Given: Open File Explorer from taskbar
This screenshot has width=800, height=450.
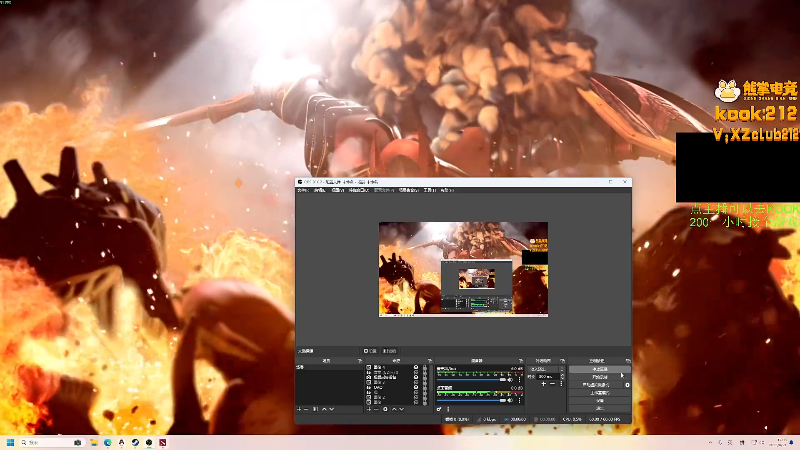Looking at the screenshot, I should (94, 442).
